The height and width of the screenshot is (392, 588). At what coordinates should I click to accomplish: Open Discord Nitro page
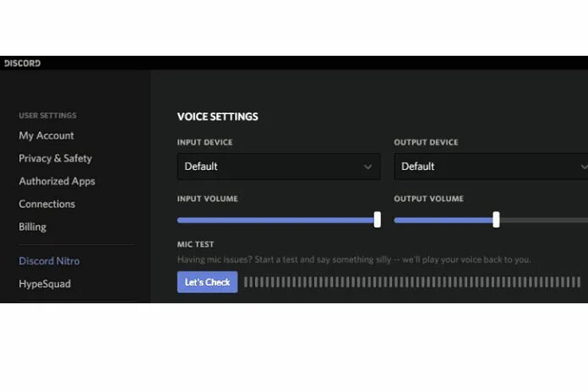[49, 261]
